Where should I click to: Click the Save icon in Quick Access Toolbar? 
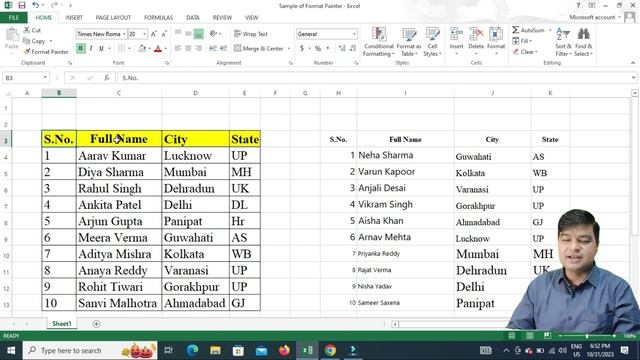[x=22, y=5]
